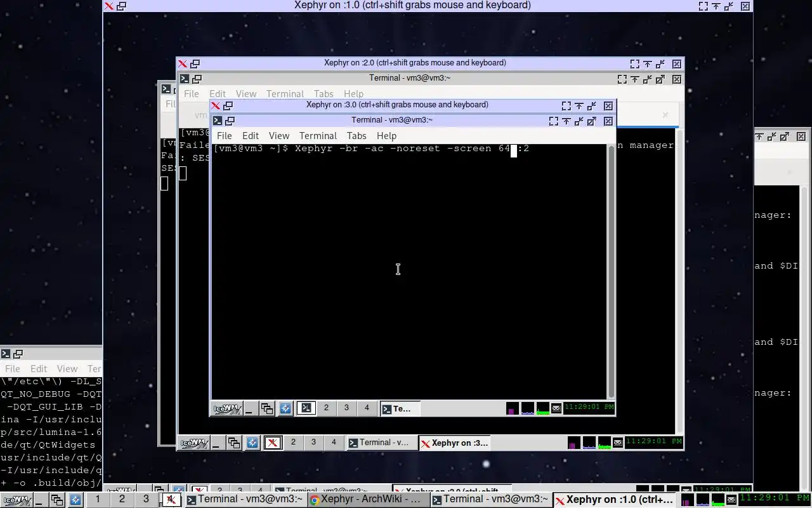Click blue launcher icon in Xephyr :2.0 taskbar
Image resolution: width=812 pixels, height=508 pixels.
pos(252,443)
